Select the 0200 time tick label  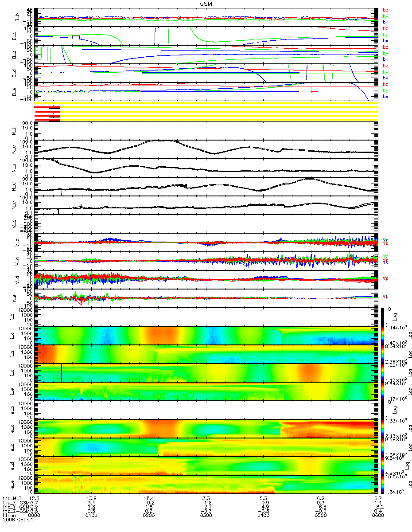(149, 516)
